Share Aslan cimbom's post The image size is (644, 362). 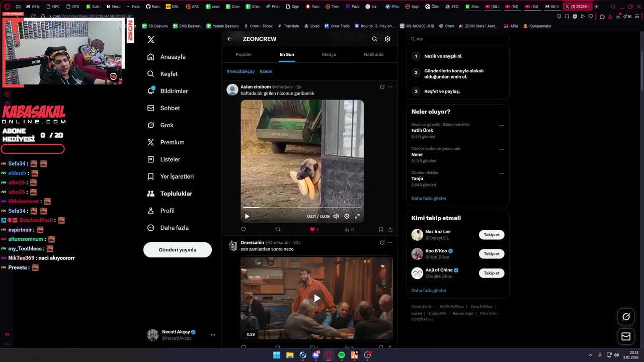point(390,229)
